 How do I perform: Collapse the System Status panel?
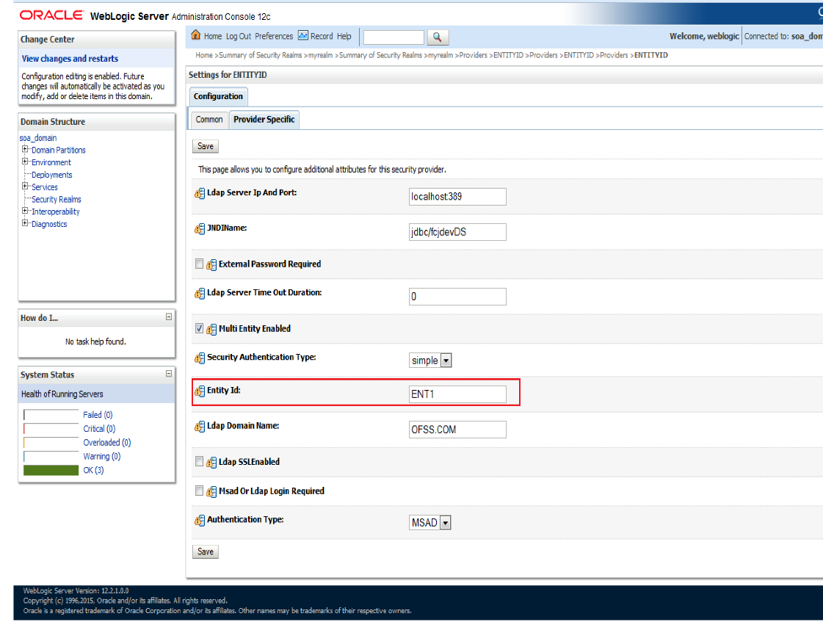tap(168, 374)
